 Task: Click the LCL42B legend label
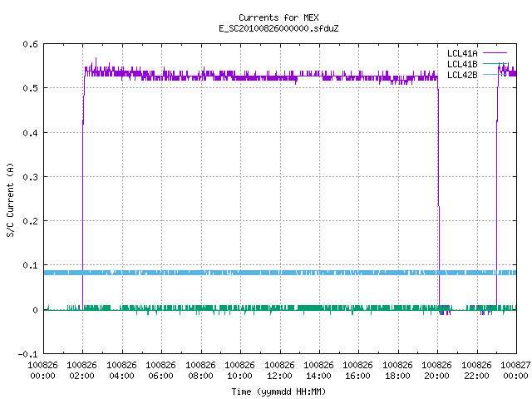462,75
